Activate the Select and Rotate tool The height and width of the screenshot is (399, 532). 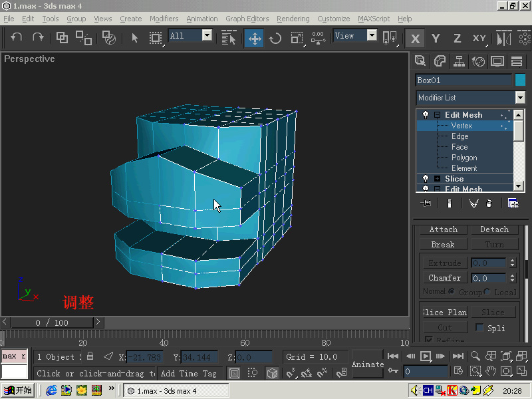coord(275,38)
